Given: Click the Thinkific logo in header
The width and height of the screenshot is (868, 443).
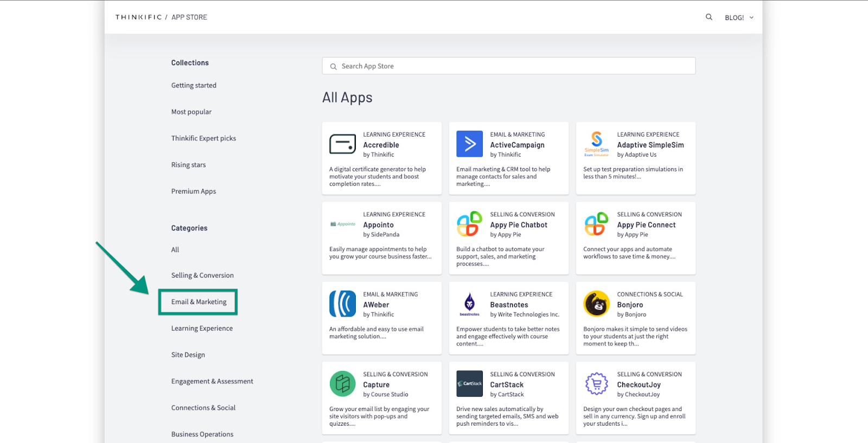Looking at the screenshot, I should 138,17.
